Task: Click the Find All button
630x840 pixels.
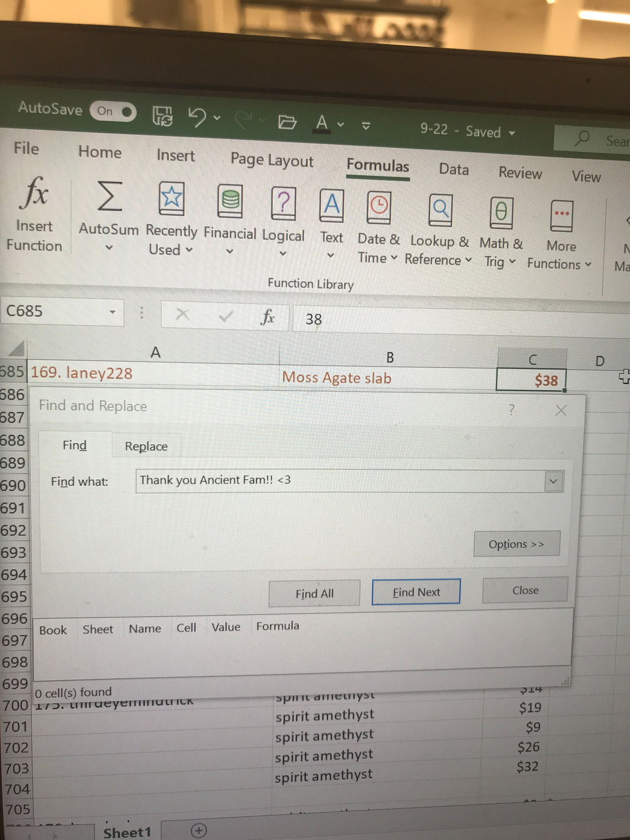Action: tap(314, 593)
